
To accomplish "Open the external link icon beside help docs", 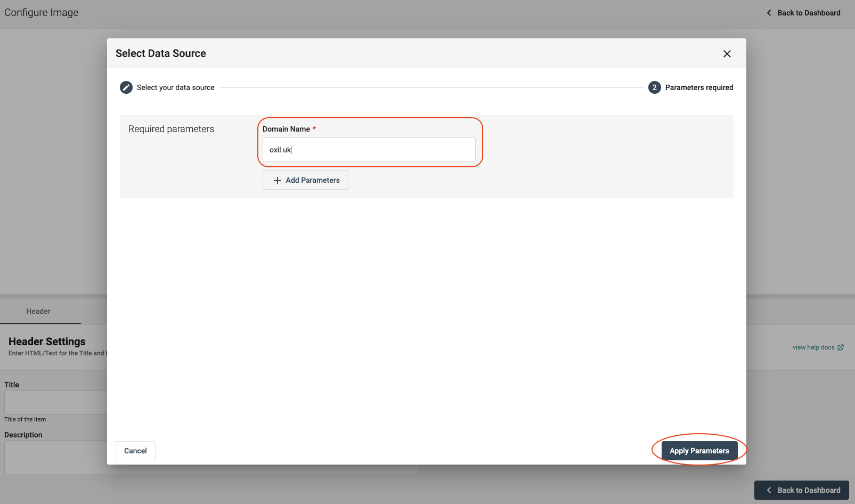I will click(x=841, y=347).
